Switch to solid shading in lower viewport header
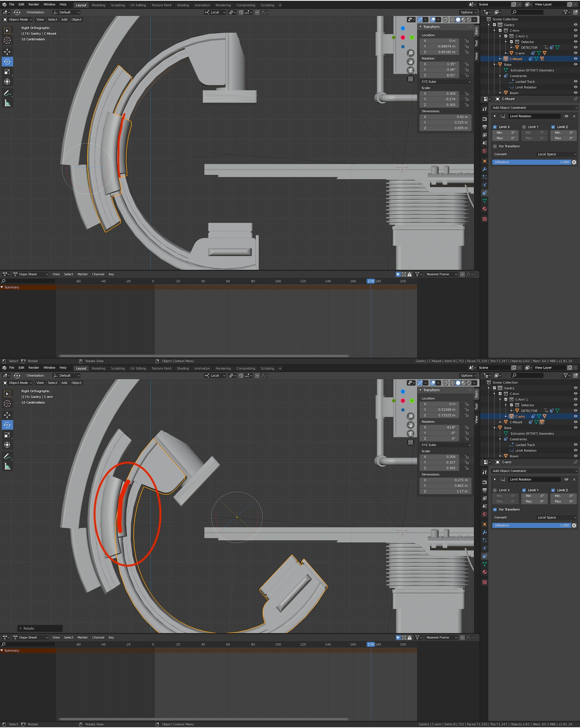This screenshot has height=728, width=580. (x=458, y=383)
